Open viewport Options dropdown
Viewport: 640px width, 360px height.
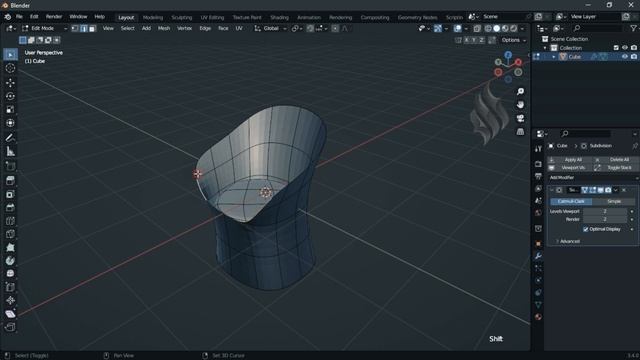[513, 40]
